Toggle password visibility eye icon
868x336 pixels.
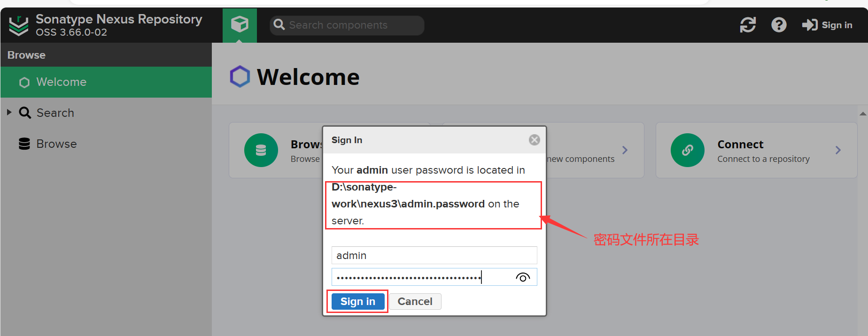click(x=523, y=277)
